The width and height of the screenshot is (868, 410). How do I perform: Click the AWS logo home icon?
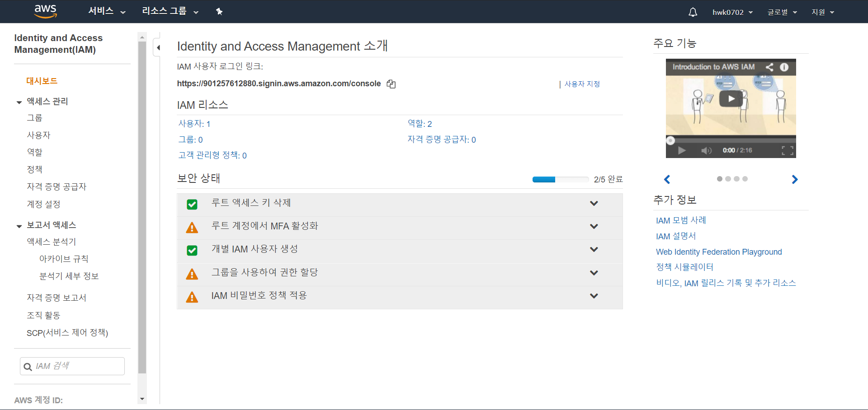pyautogui.click(x=46, y=11)
